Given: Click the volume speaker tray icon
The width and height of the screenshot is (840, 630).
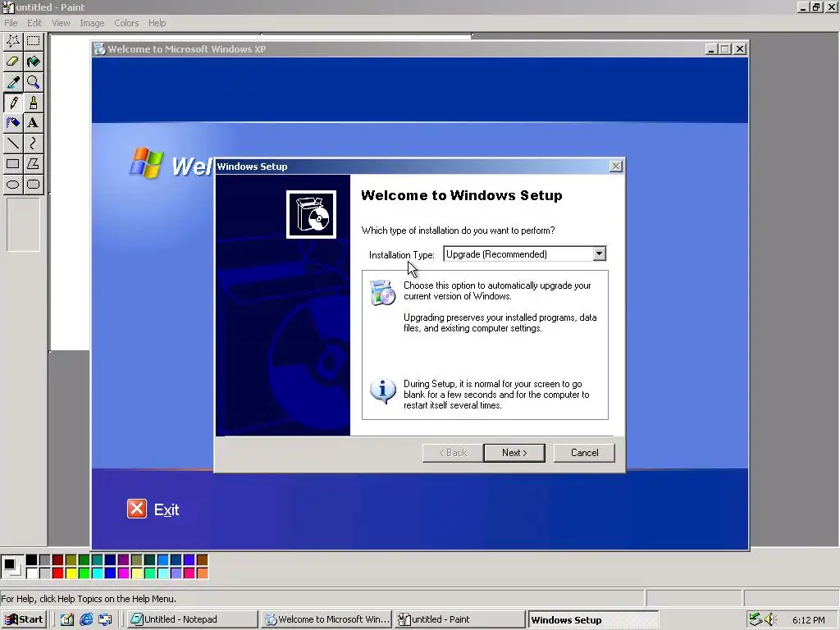Looking at the screenshot, I should click(x=770, y=619).
